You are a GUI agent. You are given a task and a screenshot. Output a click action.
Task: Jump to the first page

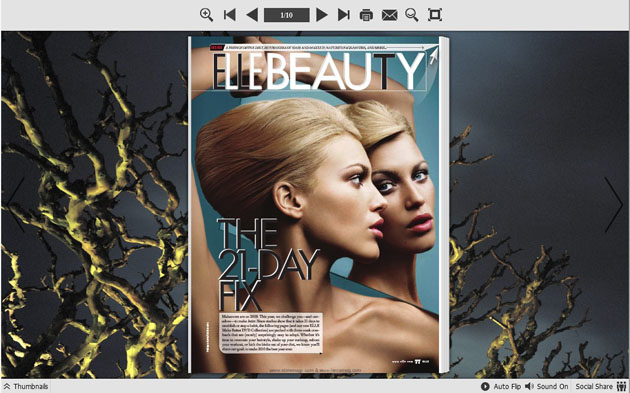click(x=229, y=15)
